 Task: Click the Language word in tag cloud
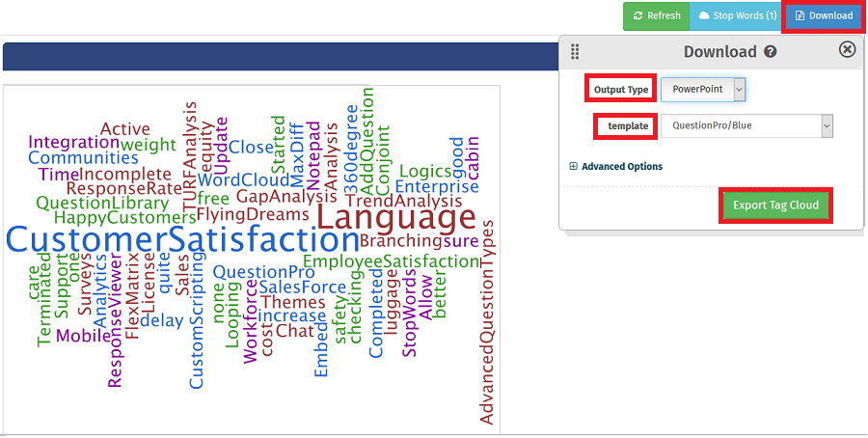(395, 217)
